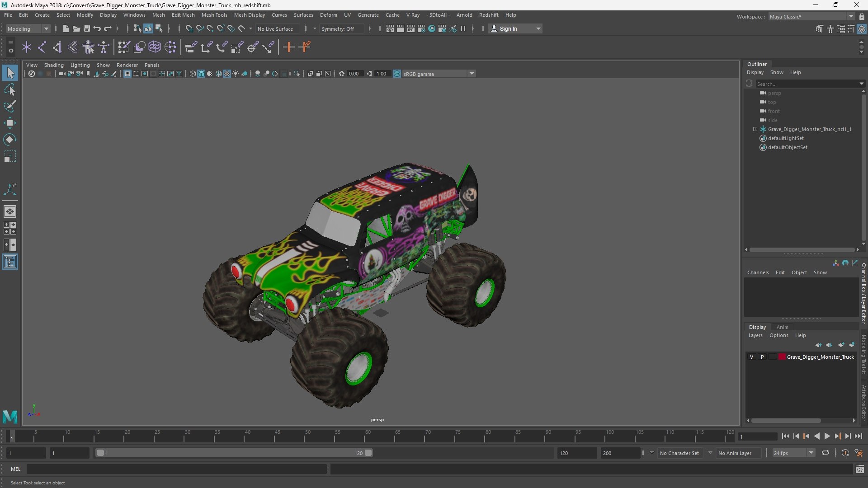Select the arrow Select tool in toolbox
Image resolution: width=868 pixels, height=488 pixels.
10,73
